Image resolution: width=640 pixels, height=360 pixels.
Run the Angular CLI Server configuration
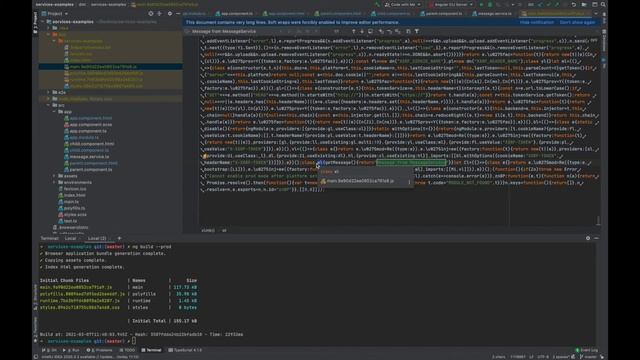(x=481, y=4)
